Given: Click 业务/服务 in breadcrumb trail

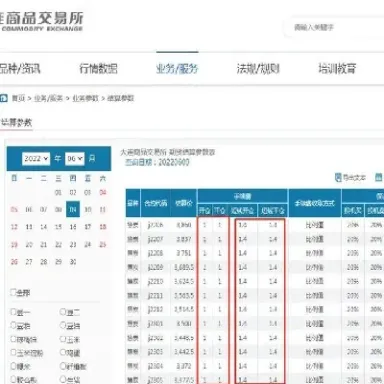Looking at the screenshot, I should pos(48,98).
